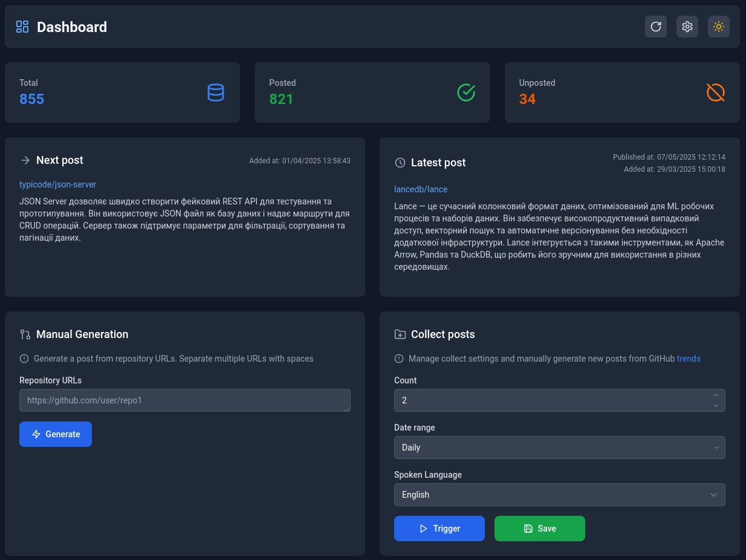
Task: Click the Next post heading
Action: (60, 160)
